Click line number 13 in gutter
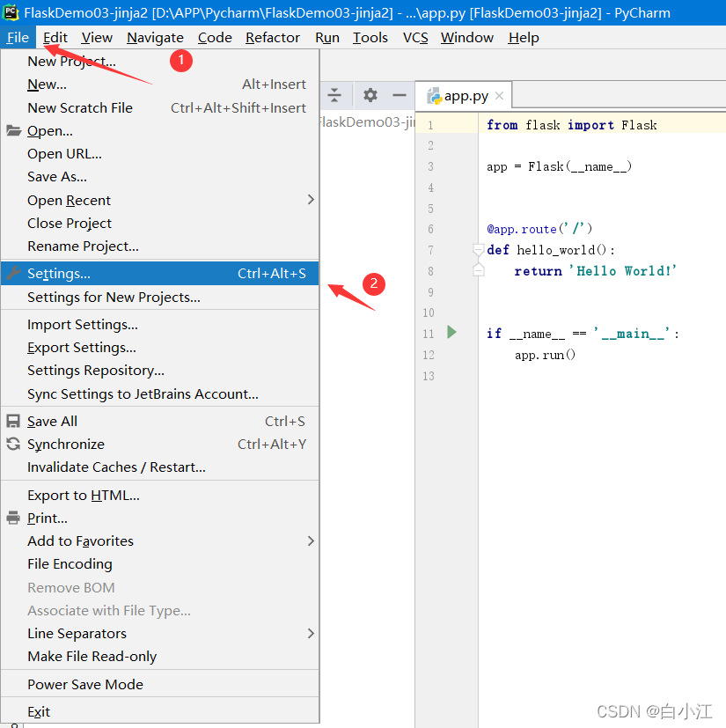The image size is (726, 728). point(429,376)
